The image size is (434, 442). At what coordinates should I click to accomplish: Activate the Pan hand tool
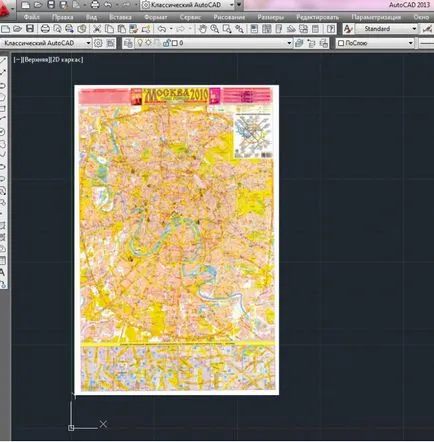[x=202, y=29]
